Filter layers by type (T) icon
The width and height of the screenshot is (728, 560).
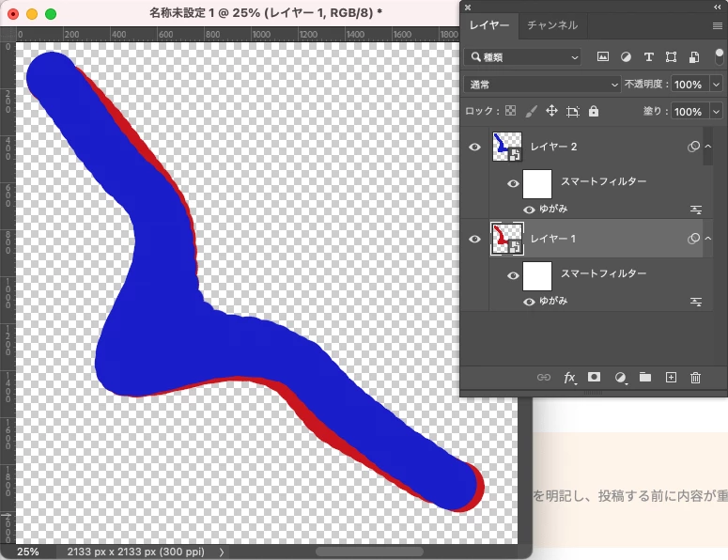click(648, 56)
